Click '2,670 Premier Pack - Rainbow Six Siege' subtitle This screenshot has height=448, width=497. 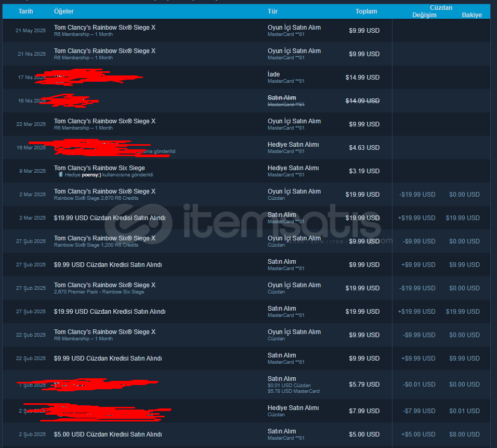[99, 292]
